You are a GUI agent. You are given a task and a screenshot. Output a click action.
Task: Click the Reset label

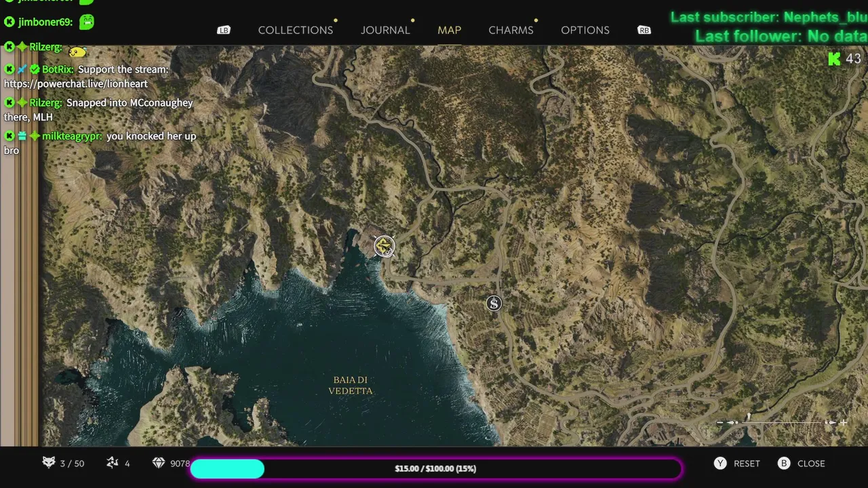click(747, 464)
